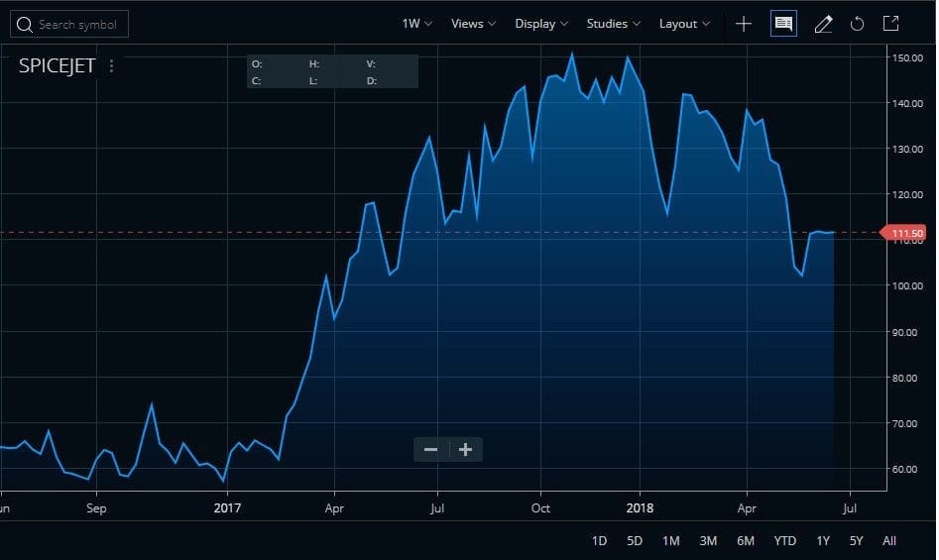This screenshot has height=560, width=939.
Task: Select the 3M range
Action: pos(708,541)
